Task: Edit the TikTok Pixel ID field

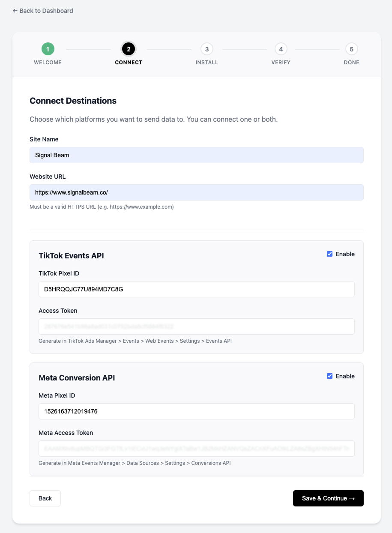Action: point(197,289)
